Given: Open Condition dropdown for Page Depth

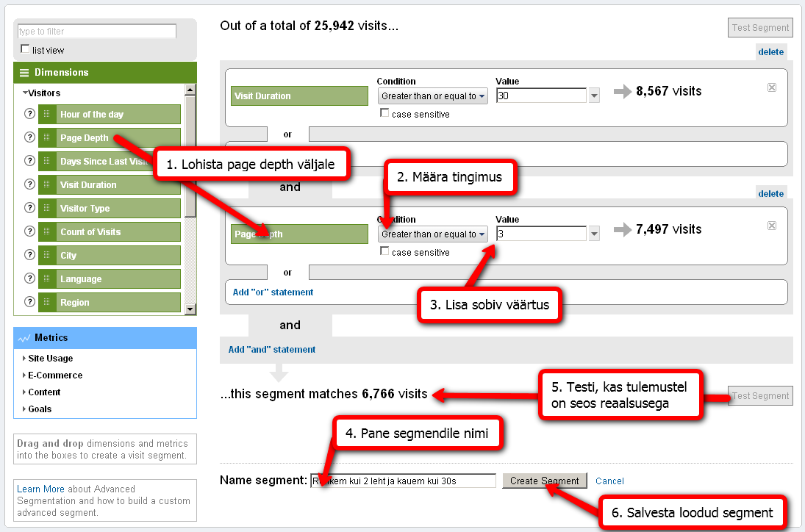Looking at the screenshot, I should 433,234.
